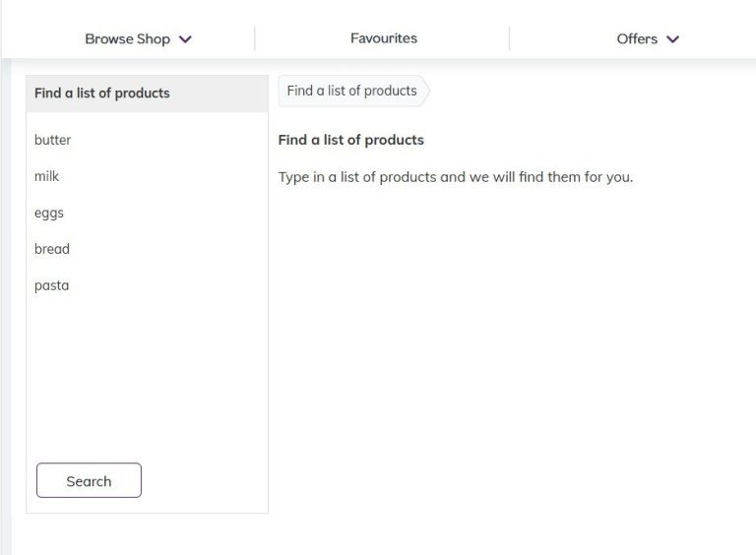This screenshot has width=756, height=555.
Task: Place cursor on the 'butter' list entry
Action: [53, 140]
